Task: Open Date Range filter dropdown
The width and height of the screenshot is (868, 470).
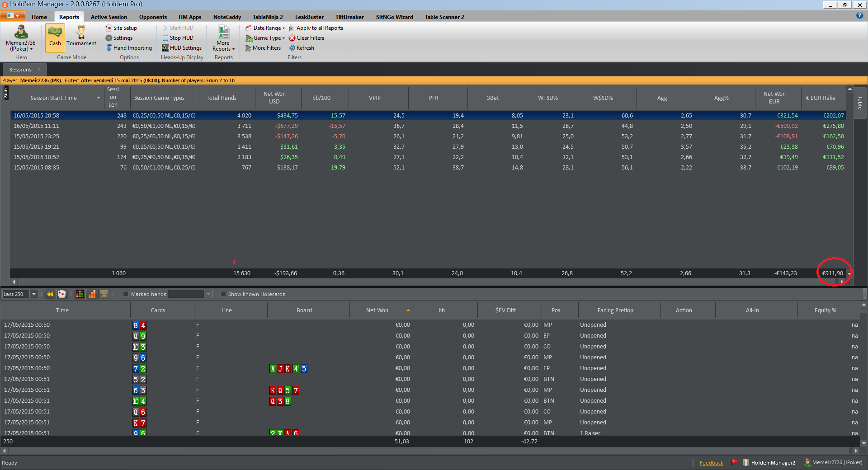Action: [x=265, y=28]
